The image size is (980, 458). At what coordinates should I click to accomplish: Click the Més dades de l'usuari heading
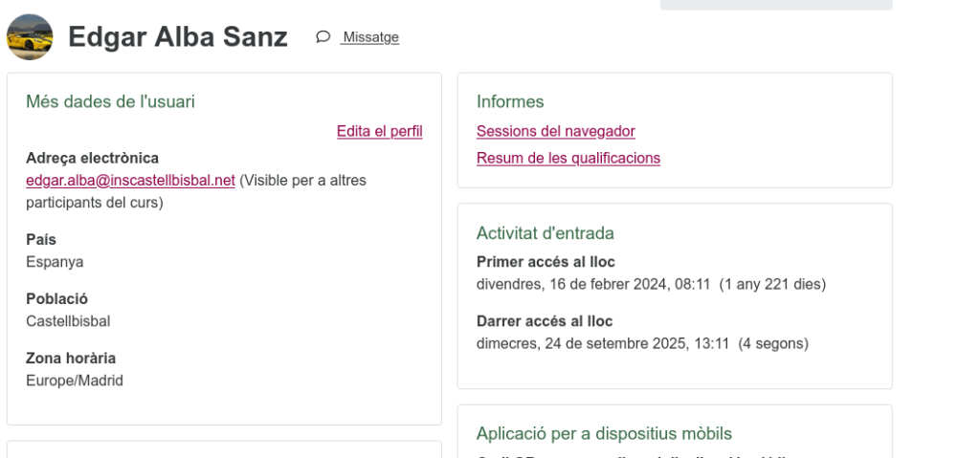coord(110,101)
